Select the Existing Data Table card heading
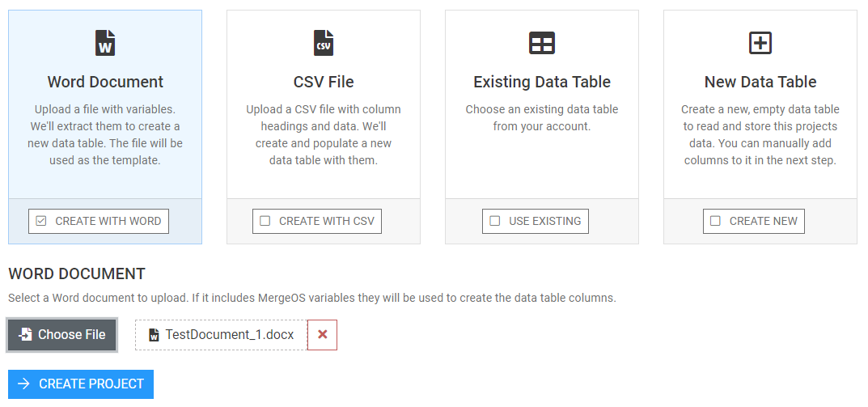 click(x=542, y=82)
